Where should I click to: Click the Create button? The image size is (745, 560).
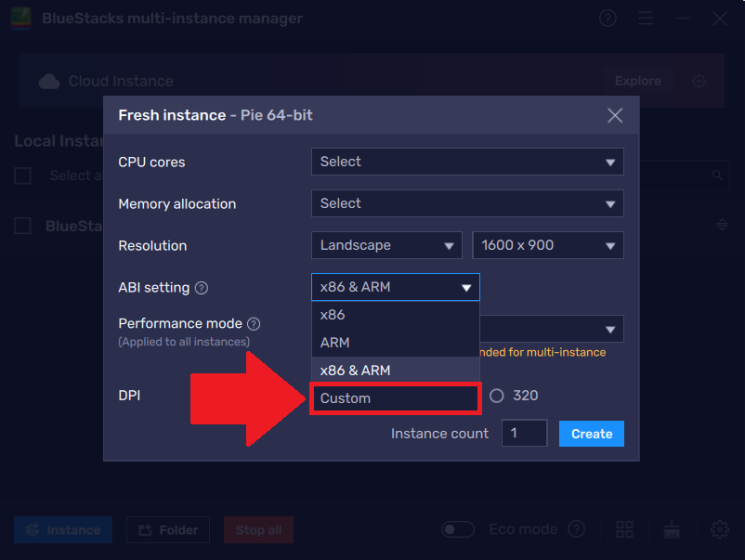[x=592, y=434]
